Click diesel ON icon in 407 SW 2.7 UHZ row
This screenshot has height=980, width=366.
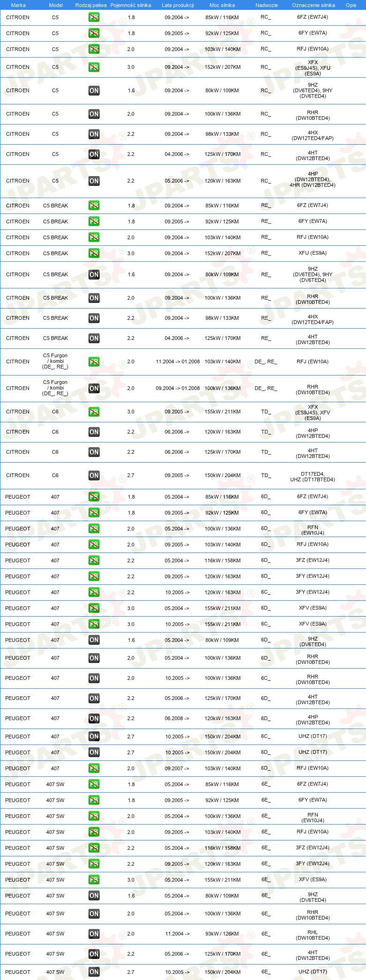94,972
